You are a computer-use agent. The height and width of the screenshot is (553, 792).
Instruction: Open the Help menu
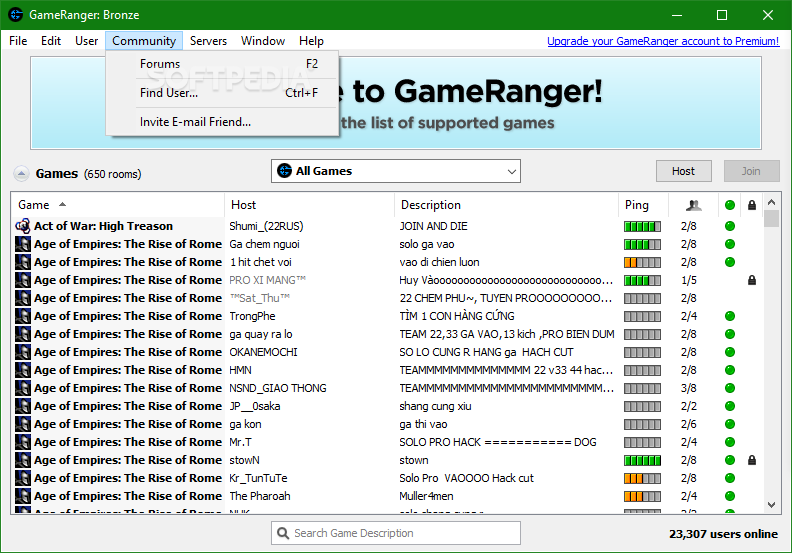[311, 41]
